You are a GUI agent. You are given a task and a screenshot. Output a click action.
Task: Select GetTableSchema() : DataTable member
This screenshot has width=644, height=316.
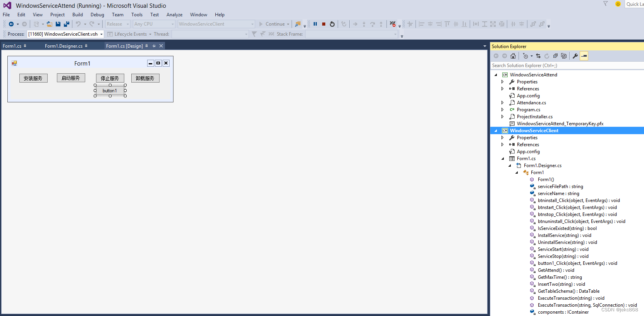[568, 291]
